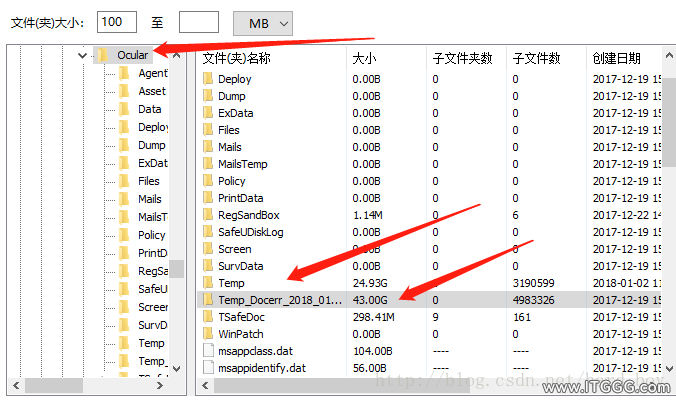Click the file list vertical scrollbar thumb

(669, 122)
